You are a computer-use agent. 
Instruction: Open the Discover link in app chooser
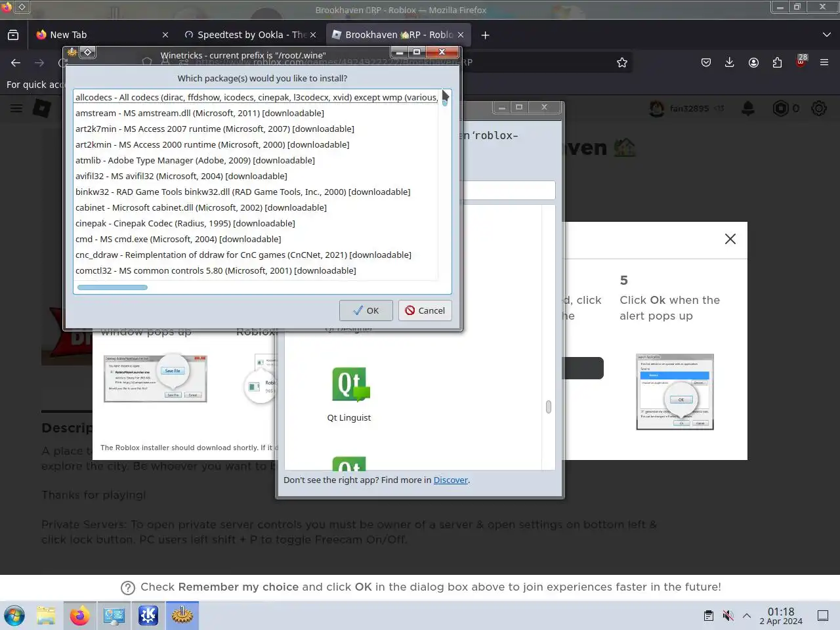tap(451, 480)
